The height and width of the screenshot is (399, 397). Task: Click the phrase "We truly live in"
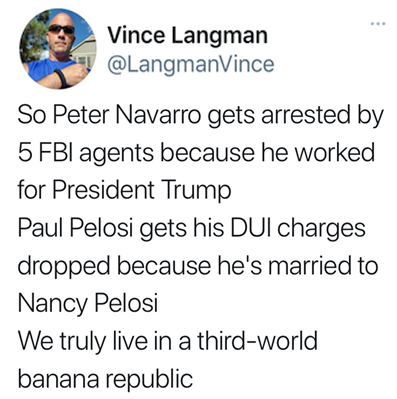pos(96,342)
